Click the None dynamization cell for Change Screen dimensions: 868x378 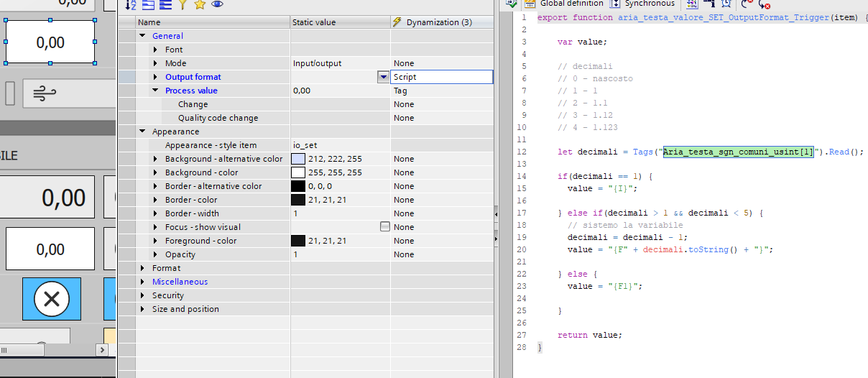[x=442, y=104]
